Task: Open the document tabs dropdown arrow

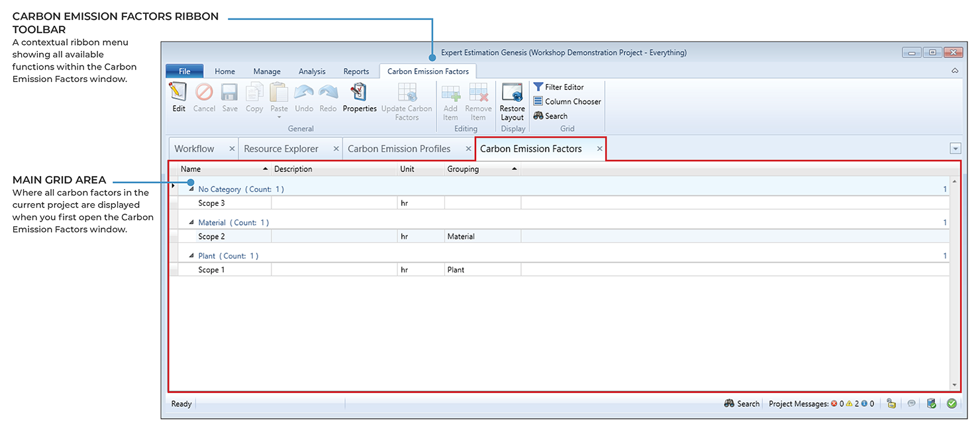Action: (955, 148)
